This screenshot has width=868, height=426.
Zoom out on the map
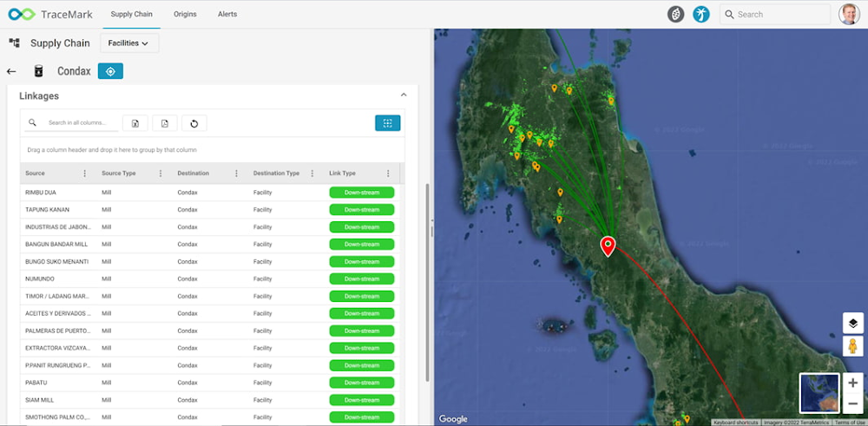853,403
